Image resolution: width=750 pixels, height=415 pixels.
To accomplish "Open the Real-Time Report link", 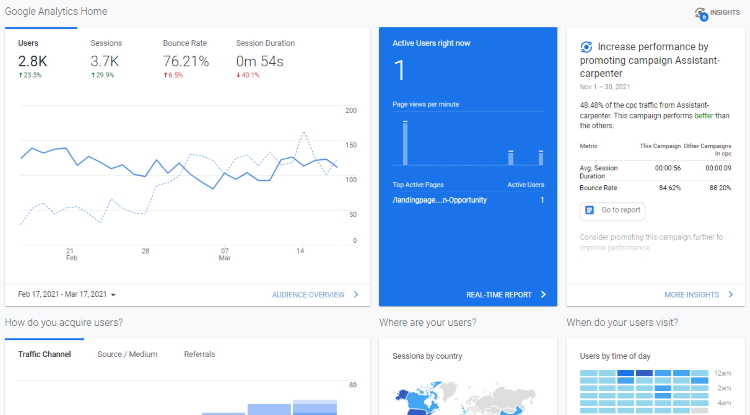I will click(498, 295).
